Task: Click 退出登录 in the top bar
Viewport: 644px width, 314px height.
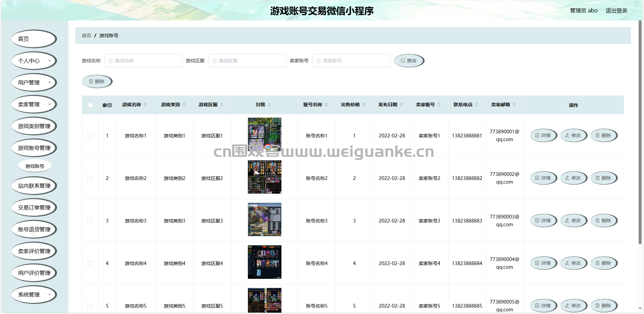Action: [616, 11]
